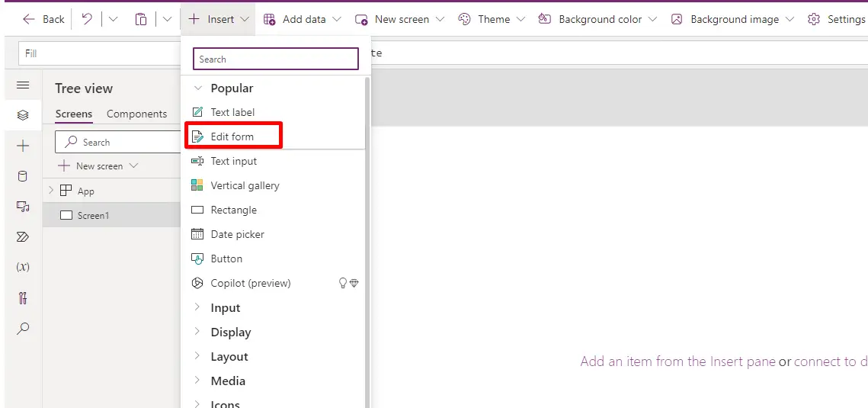Toggle the hamburger navigation menu
Viewport: 868px width, 408px height.
pyautogui.click(x=23, y=85)
